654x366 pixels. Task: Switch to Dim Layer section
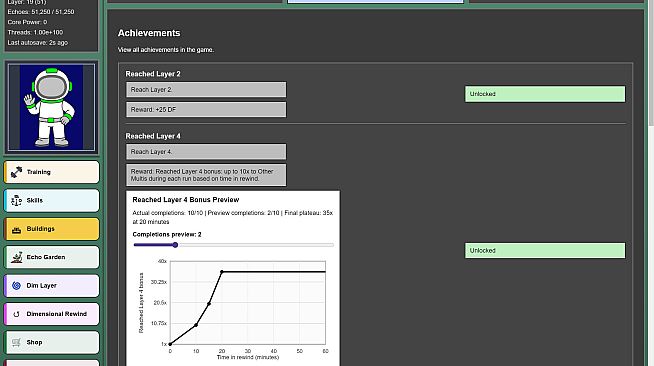52,286
